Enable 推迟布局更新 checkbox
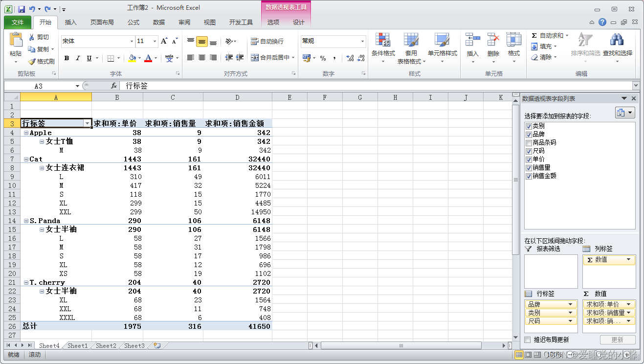Viewport: 644px width, 364px height. coord(528,340)
